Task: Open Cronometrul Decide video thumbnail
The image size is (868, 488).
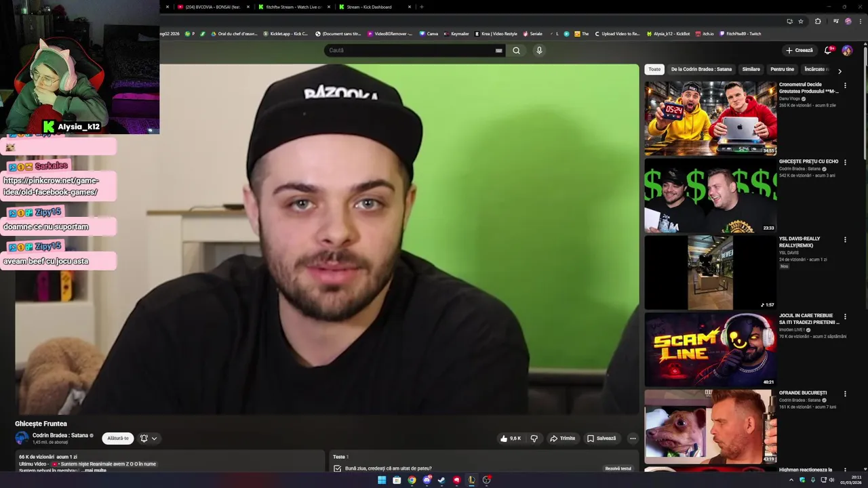Action: (710, 119)
